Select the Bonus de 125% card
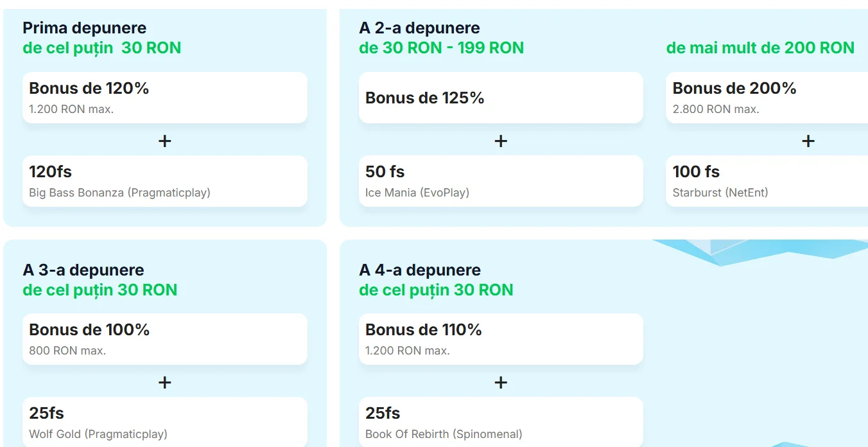 [x=501, y=98]
